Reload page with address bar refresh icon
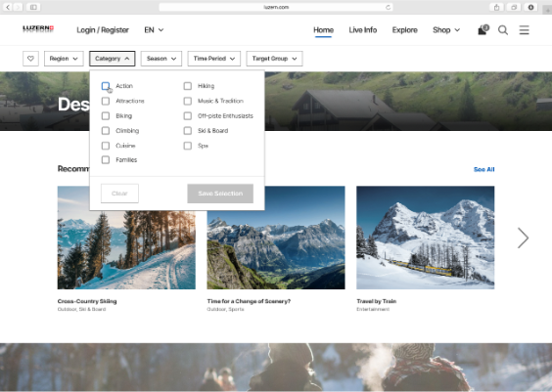 click(388, 7)
